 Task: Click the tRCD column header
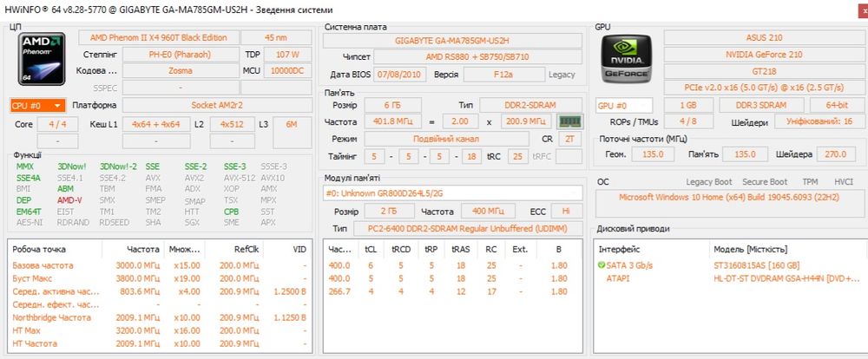pyautogui.click(x=401, y=250)
